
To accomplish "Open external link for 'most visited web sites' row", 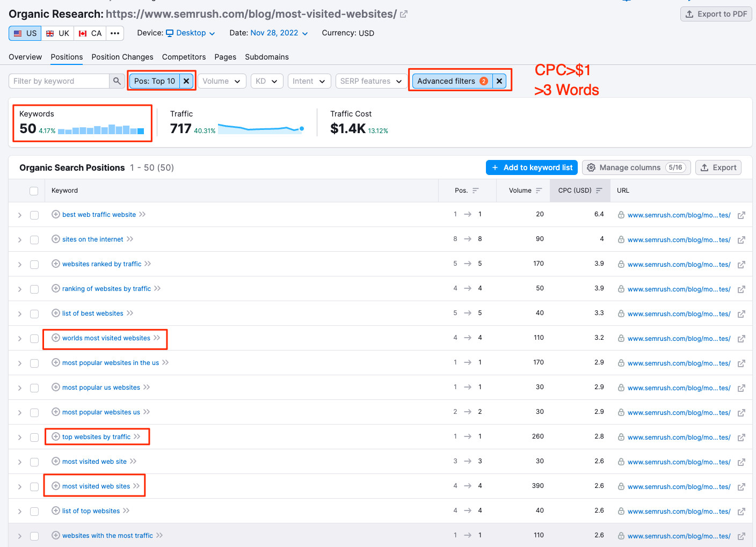I will tap(742, 487).
